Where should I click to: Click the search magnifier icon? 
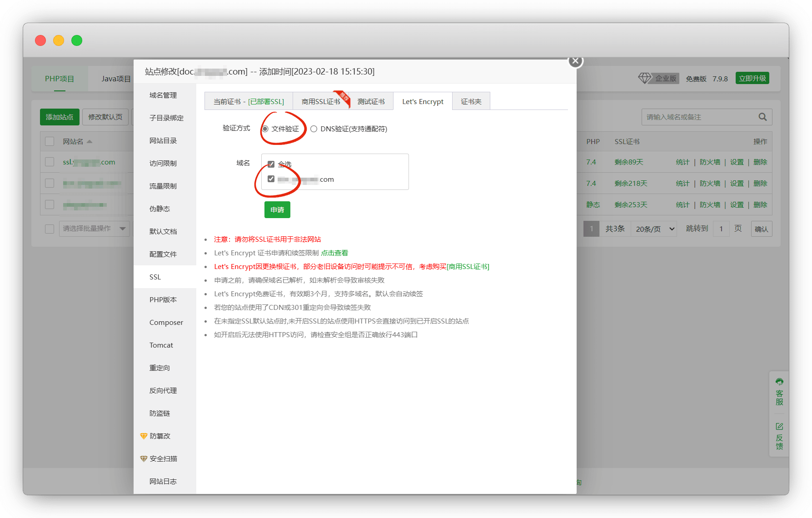[762, 117]
